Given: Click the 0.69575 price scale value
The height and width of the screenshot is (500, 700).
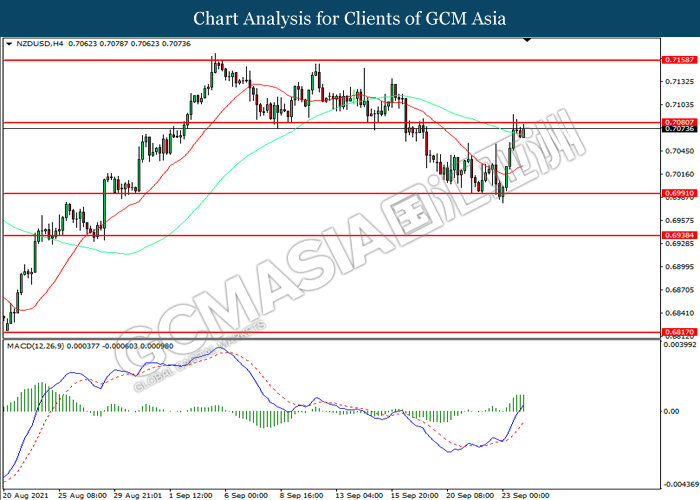Looking at the screenshot, I should (679, 221).
